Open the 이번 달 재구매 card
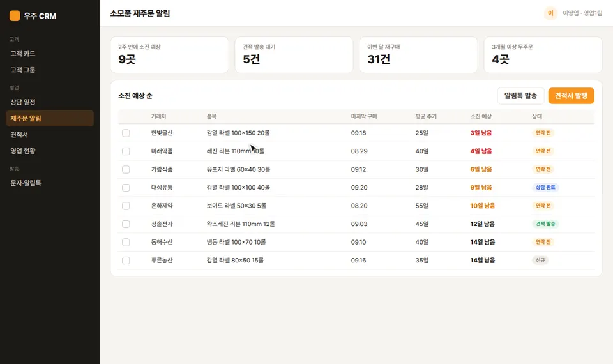This screenshot has width=613, height=364. click(418, 55)
